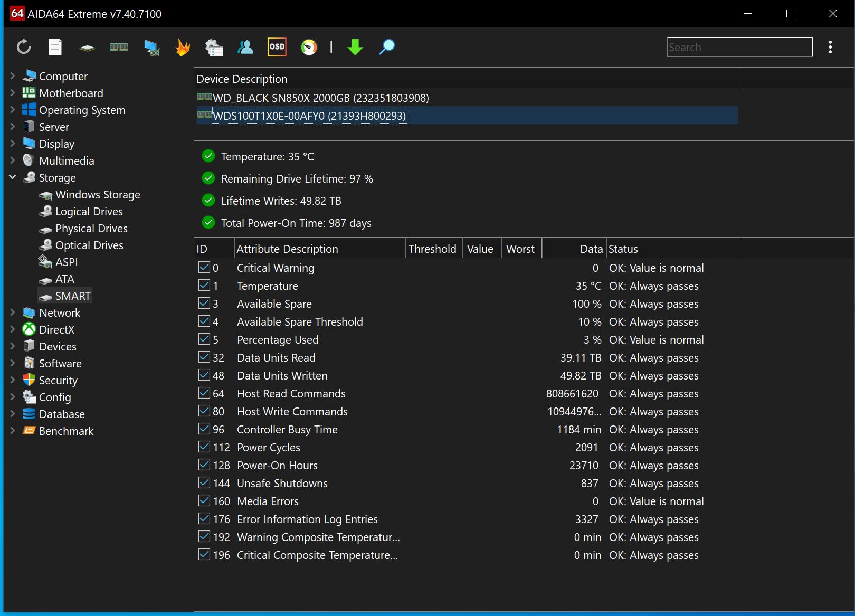Click the Motherboard node icon

coord(29,93)
